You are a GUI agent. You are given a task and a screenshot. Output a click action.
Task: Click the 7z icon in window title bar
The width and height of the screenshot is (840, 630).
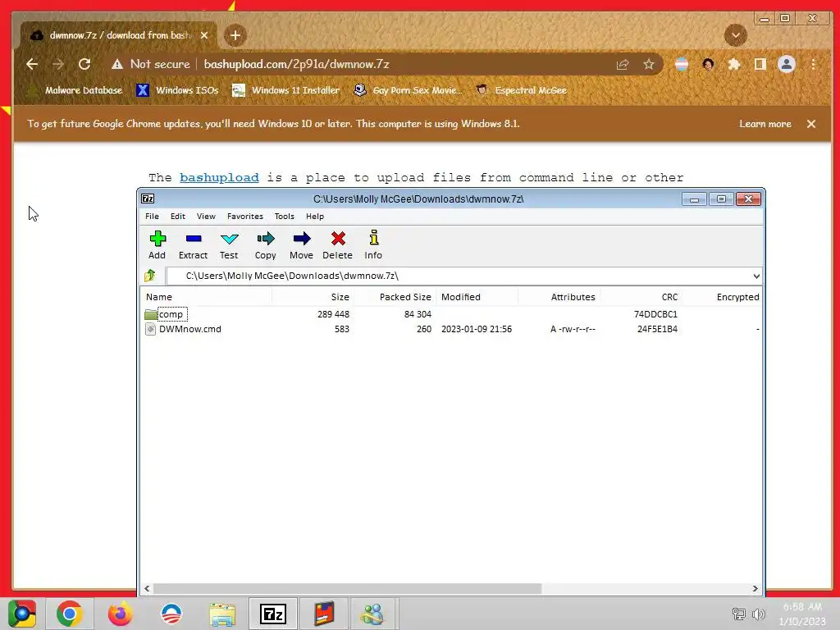pyautogui.click(x=148, y=199)
